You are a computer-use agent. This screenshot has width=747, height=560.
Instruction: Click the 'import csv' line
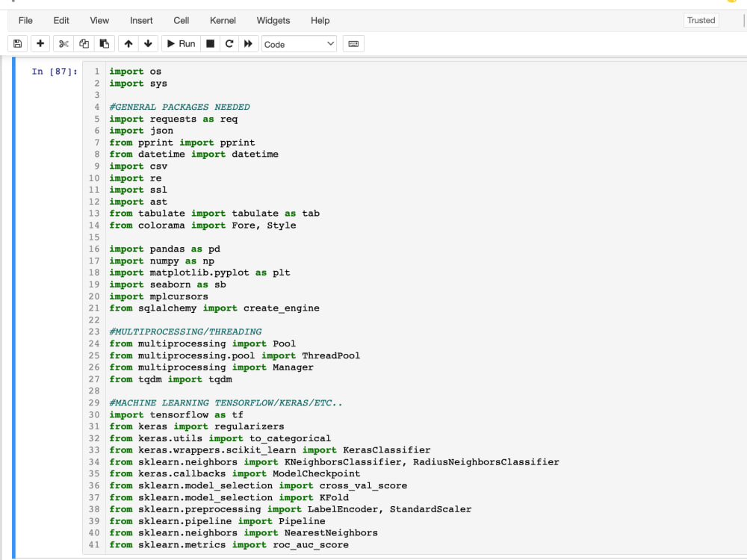click(x=138, y=167)
